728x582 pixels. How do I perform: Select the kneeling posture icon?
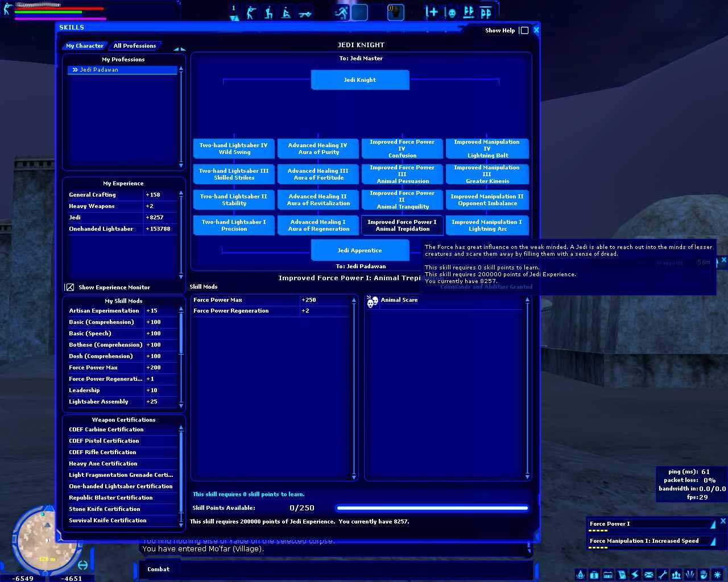pos(268,13)
